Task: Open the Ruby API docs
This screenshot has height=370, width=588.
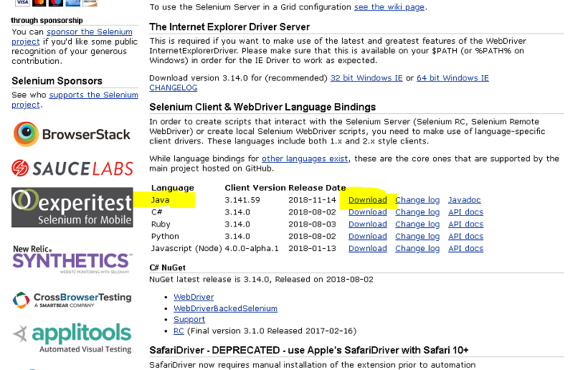Action: tap(466, 224)
